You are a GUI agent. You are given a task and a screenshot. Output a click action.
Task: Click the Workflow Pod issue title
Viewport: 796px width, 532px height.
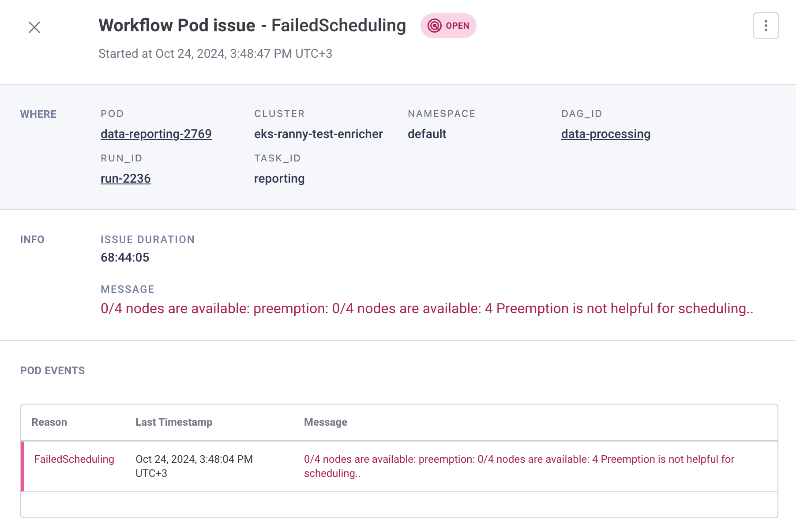click(252, 26)
